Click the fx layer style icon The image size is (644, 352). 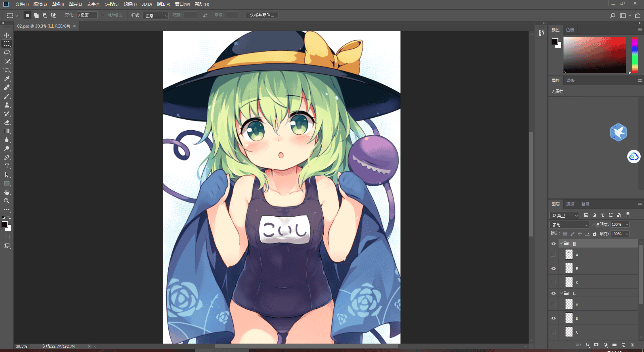587,345
